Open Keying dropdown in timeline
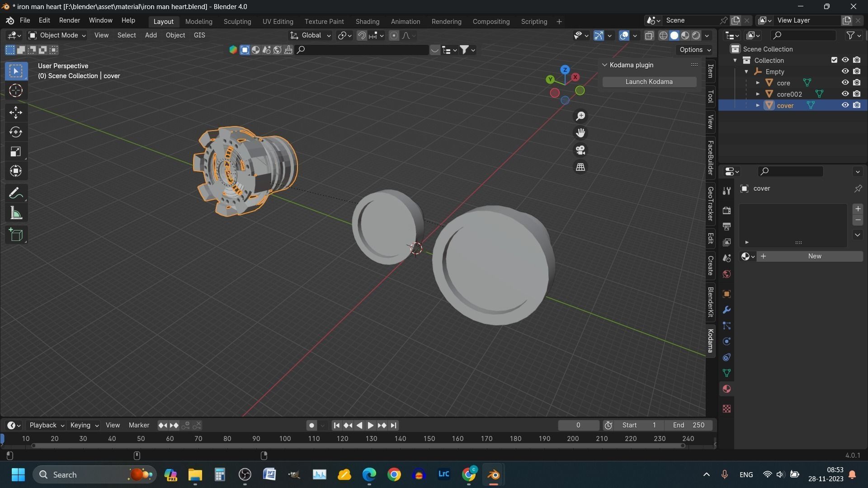Image resolution: width=868 pixels, height=488 pixels. point(84,426)
